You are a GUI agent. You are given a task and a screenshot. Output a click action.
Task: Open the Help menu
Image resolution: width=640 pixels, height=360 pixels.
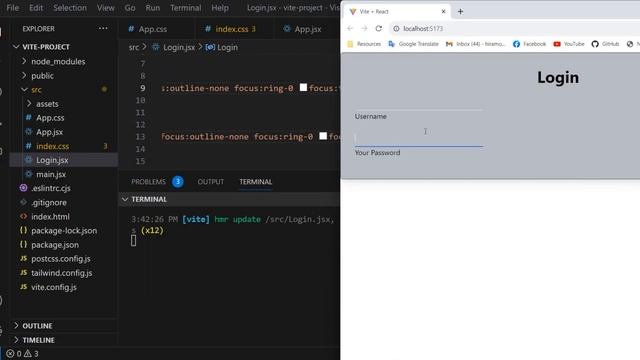220,8
